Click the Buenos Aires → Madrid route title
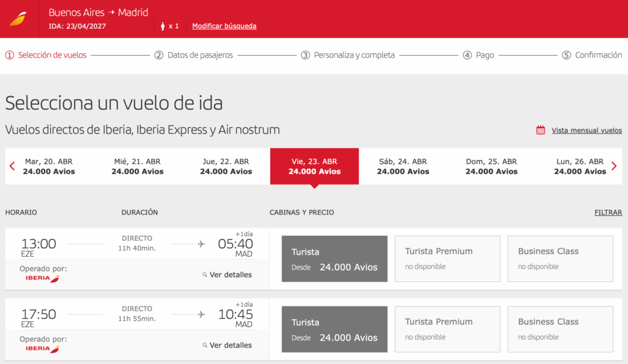628x364 pixels. pyautogui.click(x=99, y=12)
